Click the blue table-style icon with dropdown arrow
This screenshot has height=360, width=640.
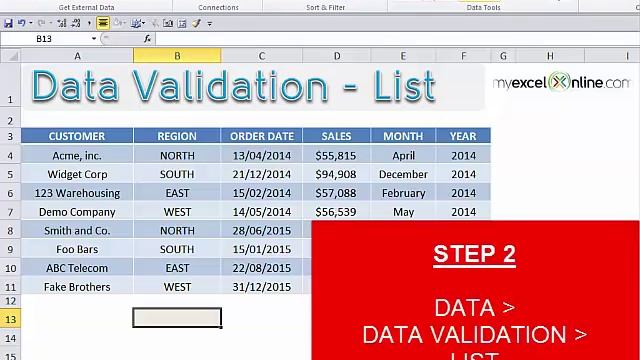click(x=138, y=23)
